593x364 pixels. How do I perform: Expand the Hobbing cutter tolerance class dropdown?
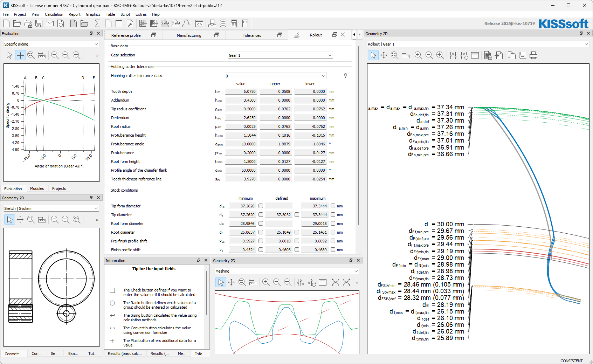pyautogui.click(x=275, y=76)
